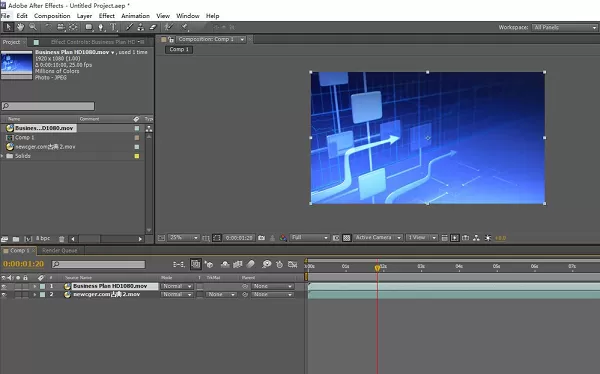
Task: Open the Workspace All Panels dropdown
Action: (565, 28)
